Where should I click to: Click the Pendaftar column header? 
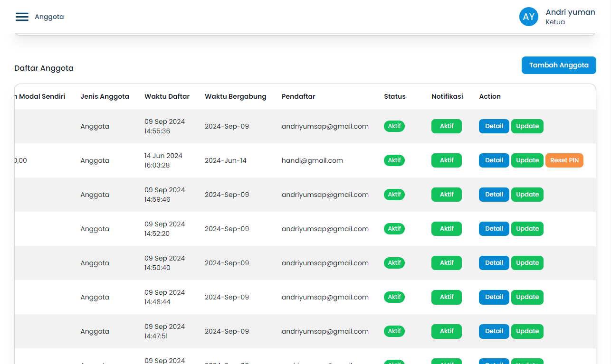click(298, 96)
